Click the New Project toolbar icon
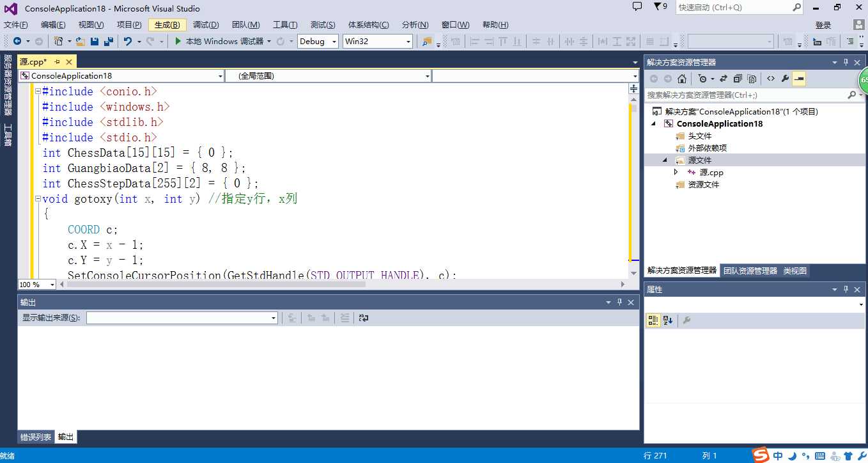 coord(58,42)
